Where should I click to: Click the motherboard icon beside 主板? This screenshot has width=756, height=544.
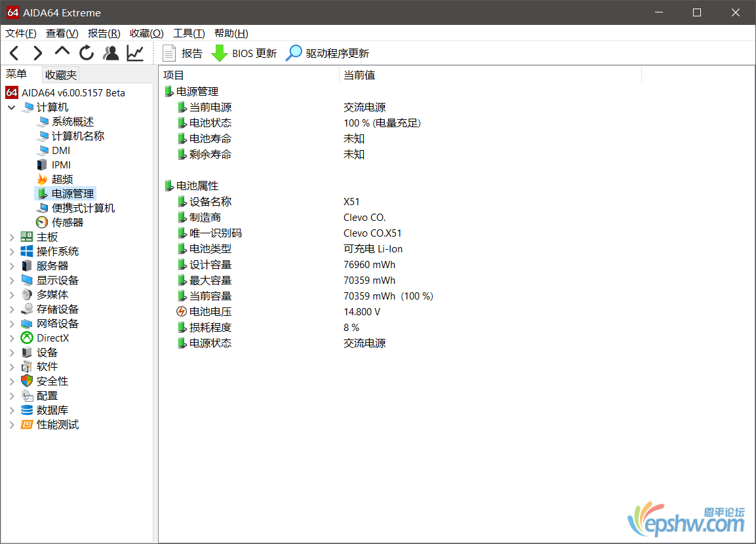(x=27, y=237)
